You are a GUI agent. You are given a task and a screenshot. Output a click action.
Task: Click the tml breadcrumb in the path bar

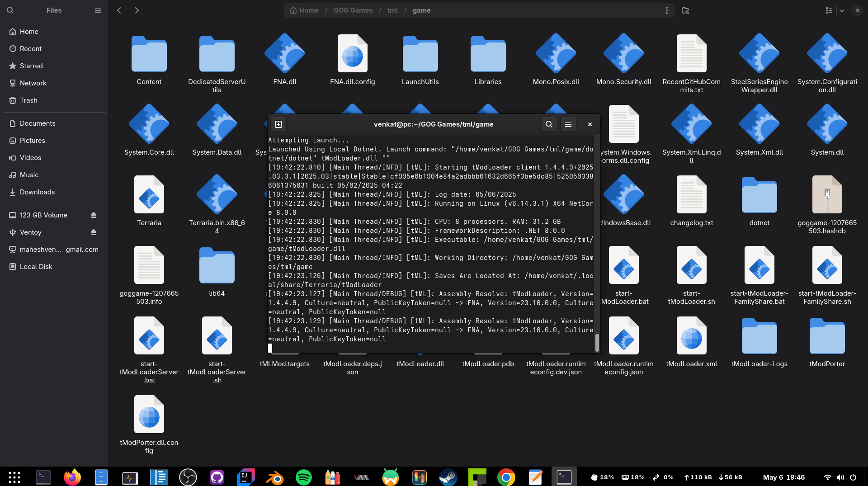click(392, 10)
